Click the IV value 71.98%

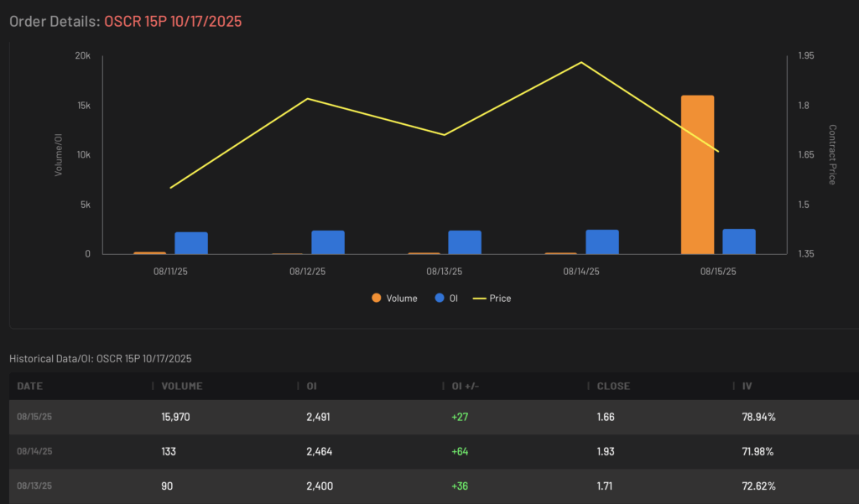pos(757,451)
